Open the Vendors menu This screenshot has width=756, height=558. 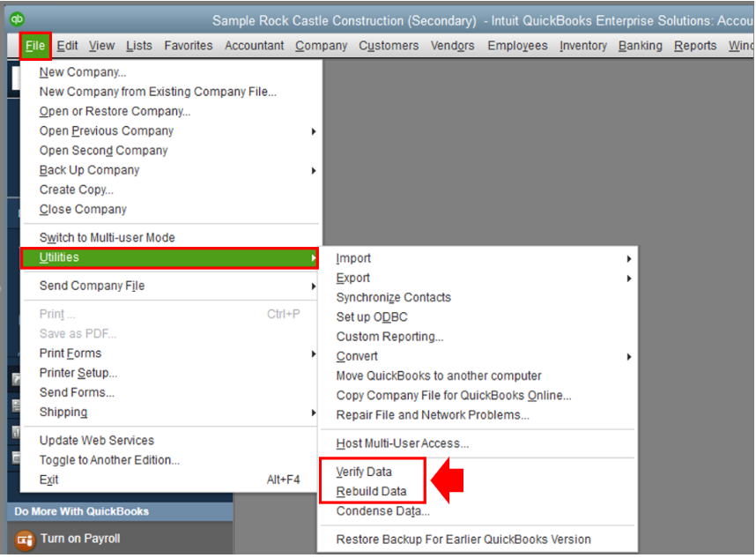tap(452, 46)
